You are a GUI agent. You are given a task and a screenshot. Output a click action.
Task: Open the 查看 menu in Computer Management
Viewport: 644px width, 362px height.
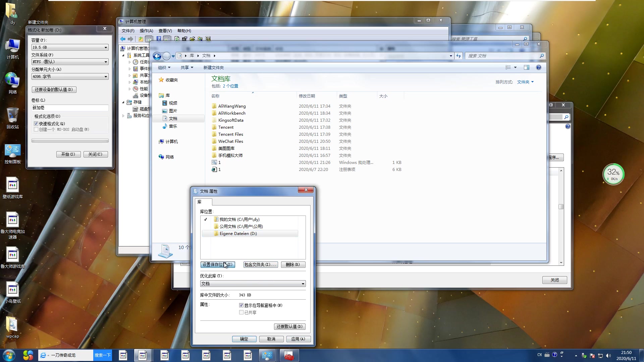click(165, 31)
